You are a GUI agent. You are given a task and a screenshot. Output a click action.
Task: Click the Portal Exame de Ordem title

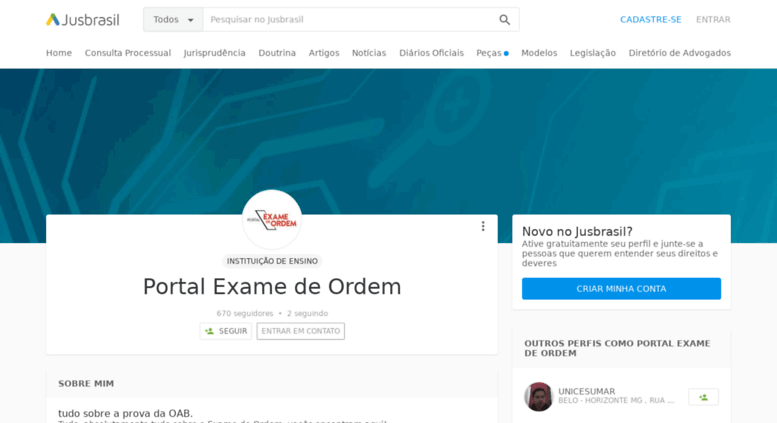tap(272, 287)
